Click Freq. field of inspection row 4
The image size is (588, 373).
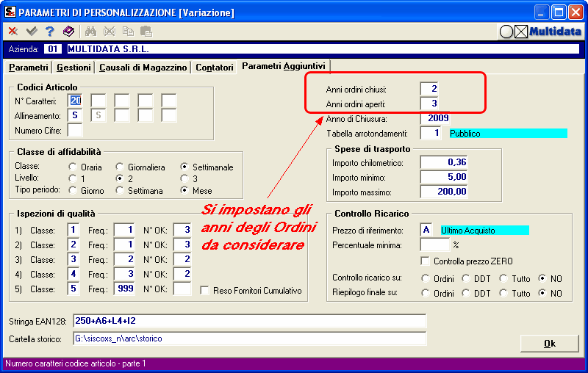[124, 274]
